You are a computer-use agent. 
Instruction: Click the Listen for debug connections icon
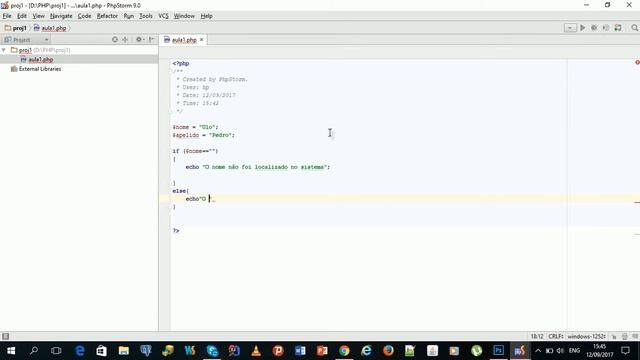pos(606,28)
